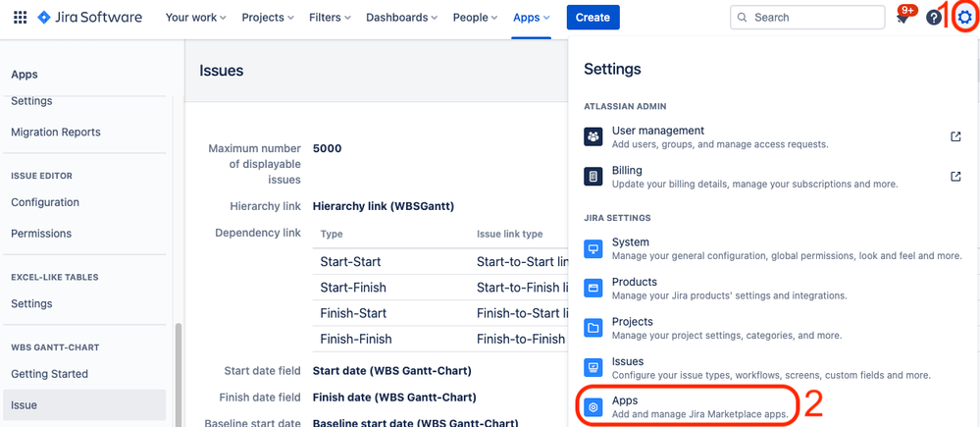The image size is (980, 427).
Task: Open Projects settings entry
Action: [772, 328]
